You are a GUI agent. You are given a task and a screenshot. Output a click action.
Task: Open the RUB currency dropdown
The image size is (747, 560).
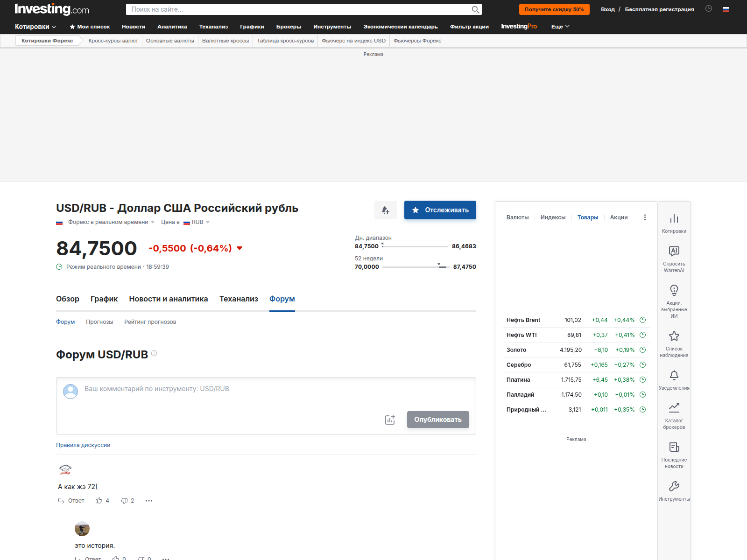coord(197,222)
